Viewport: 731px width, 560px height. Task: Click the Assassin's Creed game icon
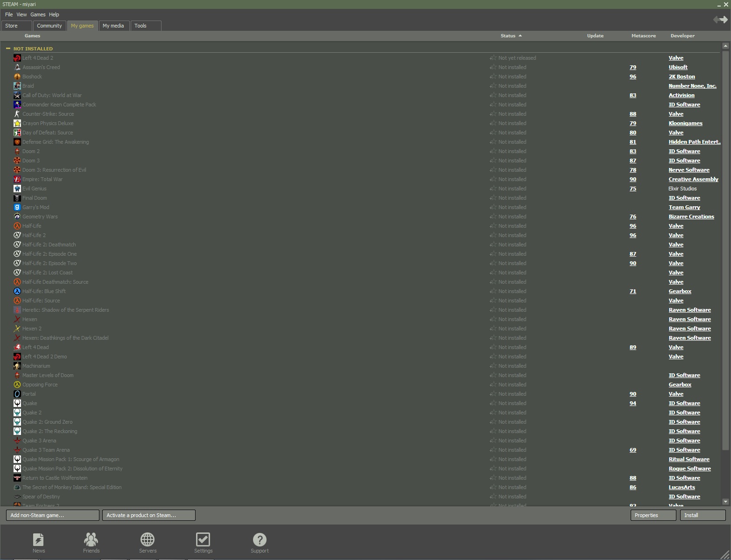click(x=17, y=67)
